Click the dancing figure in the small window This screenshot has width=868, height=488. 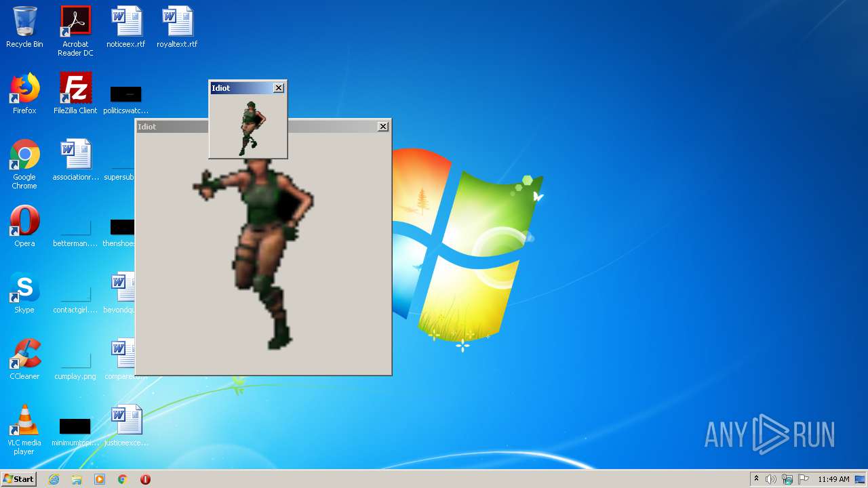(x=252, y=128)
